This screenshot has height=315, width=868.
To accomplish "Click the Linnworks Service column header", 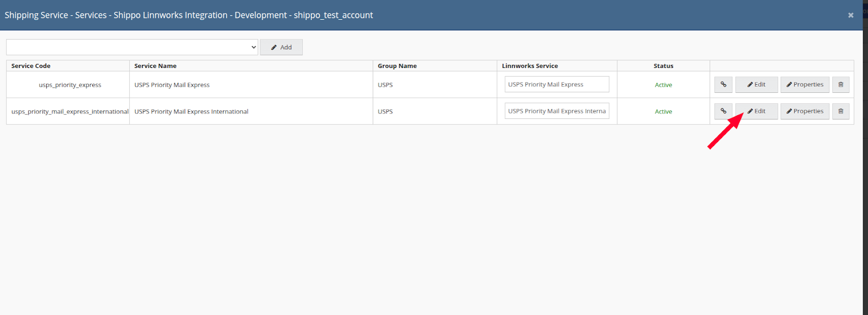I will tap(529, 66).
